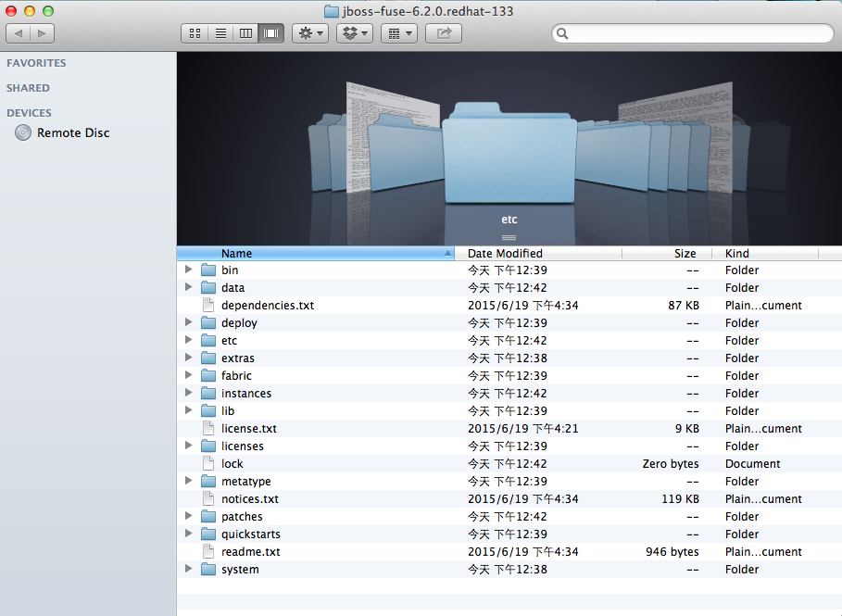Screen dimensions: 842x616
Task: Expand the instances folder
Action: [188, 393]
